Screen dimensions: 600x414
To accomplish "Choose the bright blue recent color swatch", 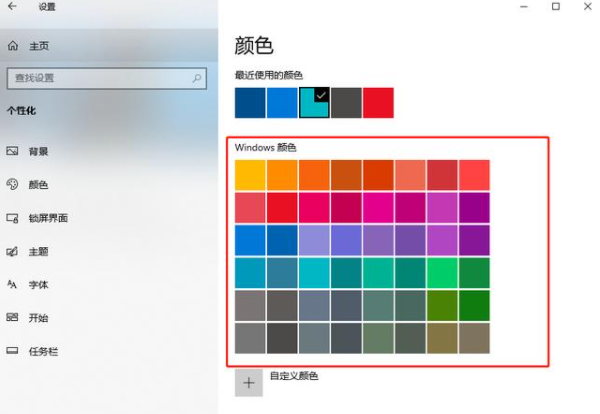I will [282, 102].
